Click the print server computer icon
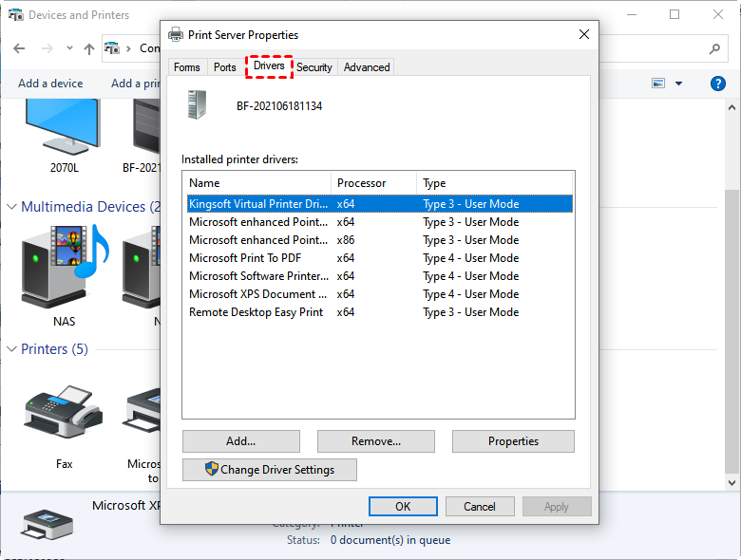This screenshot has height=560, width=741. click(197, 104)
